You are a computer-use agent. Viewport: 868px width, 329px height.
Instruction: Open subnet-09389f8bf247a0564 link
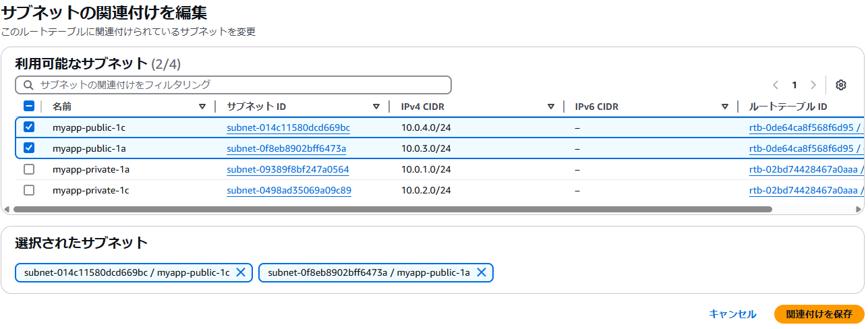(x=288, y=169)
